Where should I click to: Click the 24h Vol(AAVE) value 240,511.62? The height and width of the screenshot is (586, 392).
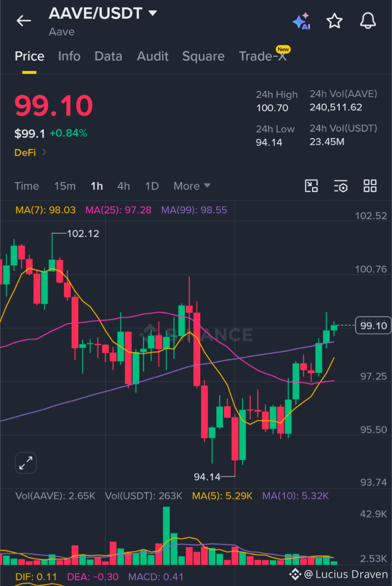coord(336,107)
